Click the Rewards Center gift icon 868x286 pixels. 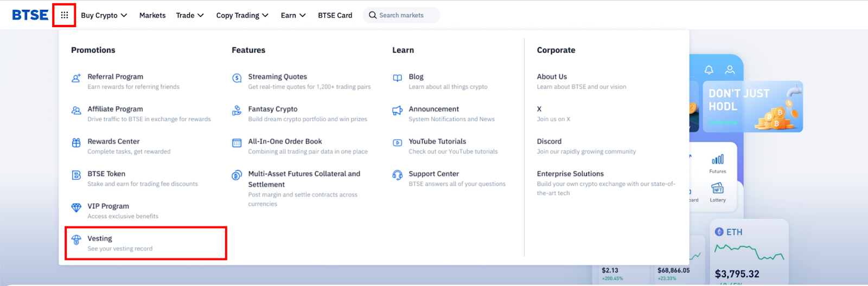(x=76, y=143)
